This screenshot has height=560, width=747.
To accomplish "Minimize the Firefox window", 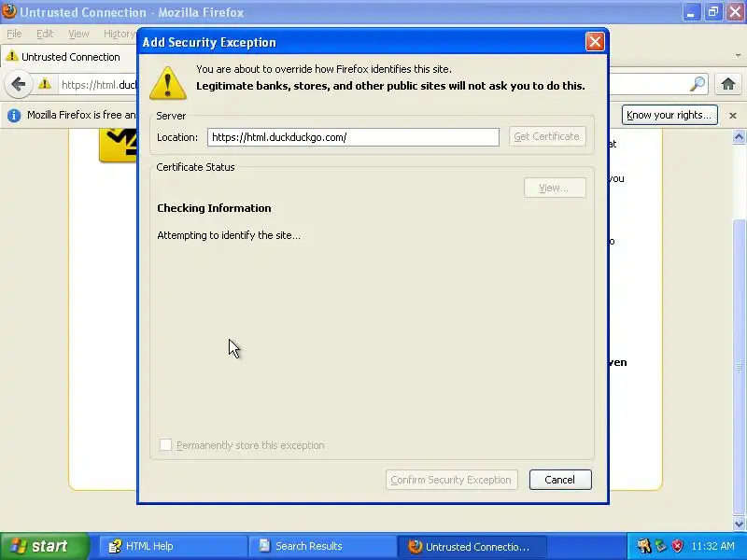I will point(691,12).
